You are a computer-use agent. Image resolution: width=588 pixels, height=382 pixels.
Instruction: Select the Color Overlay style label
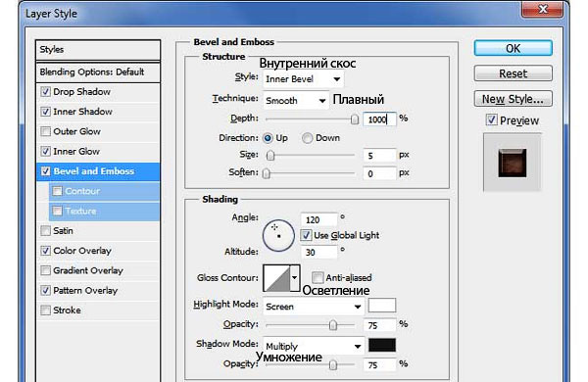tap(82, 251)
